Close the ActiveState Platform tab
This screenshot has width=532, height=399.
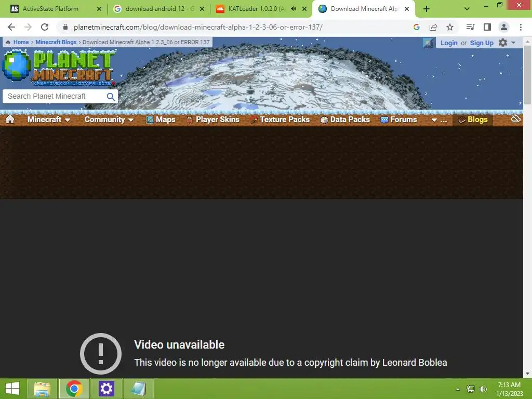(x=99, y=9)
